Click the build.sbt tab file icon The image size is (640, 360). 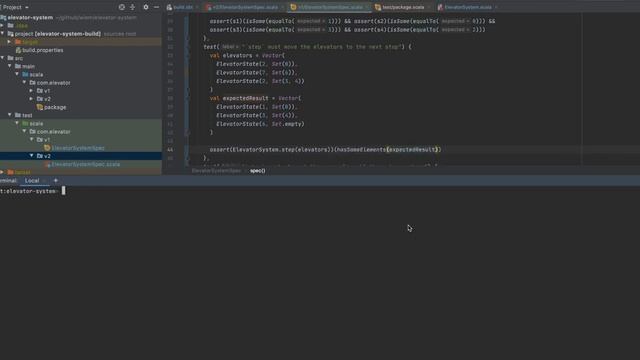pos(169,7)
